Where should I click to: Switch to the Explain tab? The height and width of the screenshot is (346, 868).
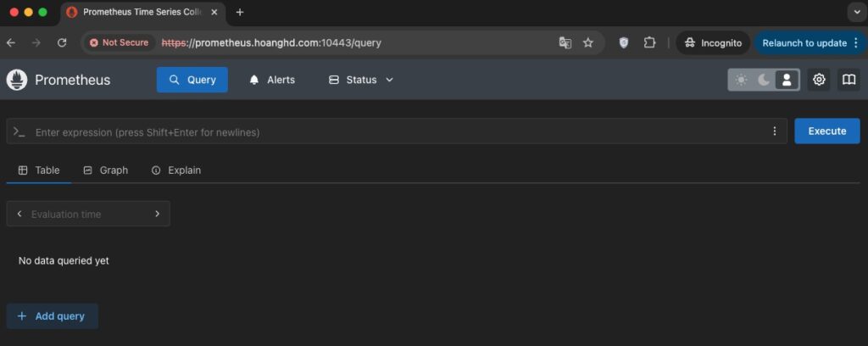pos(176,170)
